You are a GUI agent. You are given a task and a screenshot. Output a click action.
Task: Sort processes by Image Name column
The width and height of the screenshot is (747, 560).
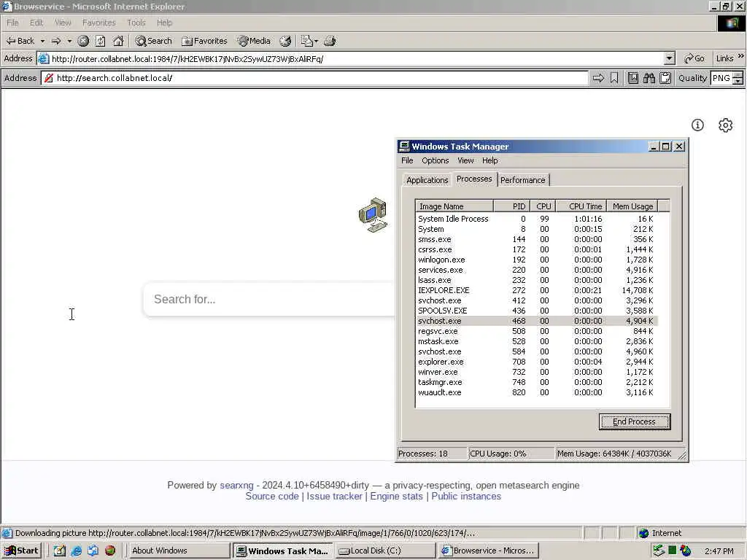(x=454, y=206)
